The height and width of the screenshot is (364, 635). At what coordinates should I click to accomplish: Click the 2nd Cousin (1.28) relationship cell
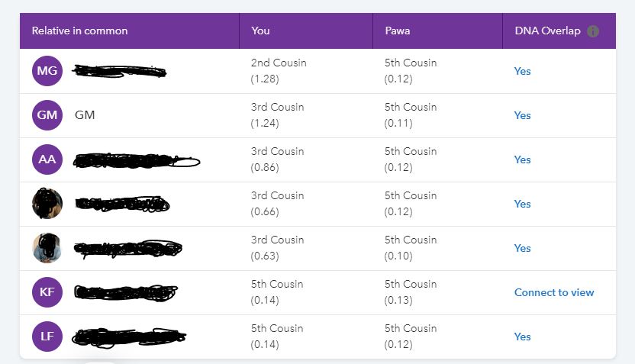click(x=279, y=71)
